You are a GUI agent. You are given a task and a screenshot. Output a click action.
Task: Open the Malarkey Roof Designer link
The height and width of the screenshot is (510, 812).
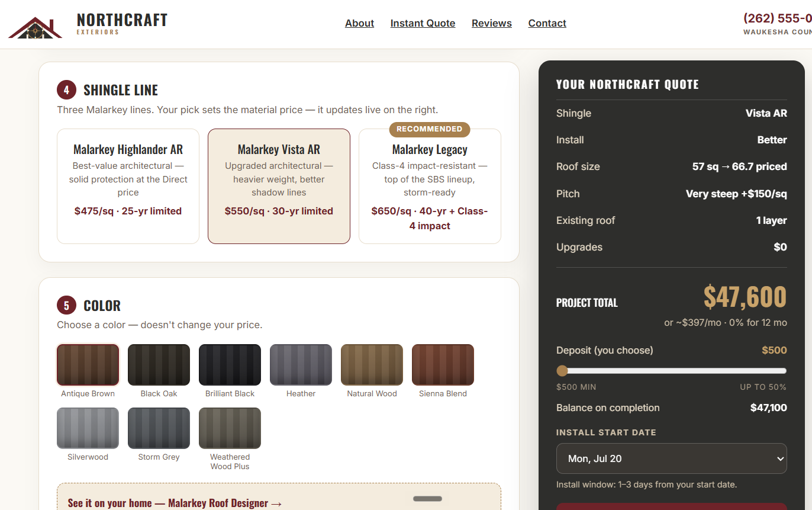(x=175, y=503)
